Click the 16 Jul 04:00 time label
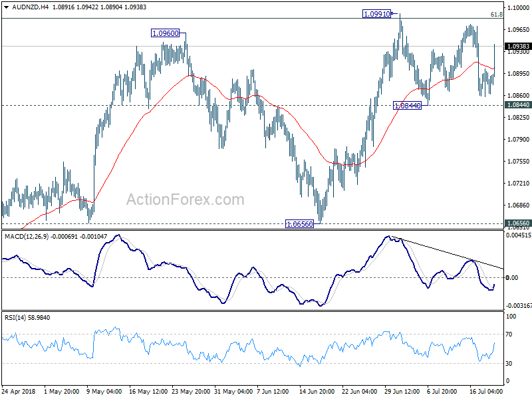This screenshot has height=399, width=532. pos(486,391)
